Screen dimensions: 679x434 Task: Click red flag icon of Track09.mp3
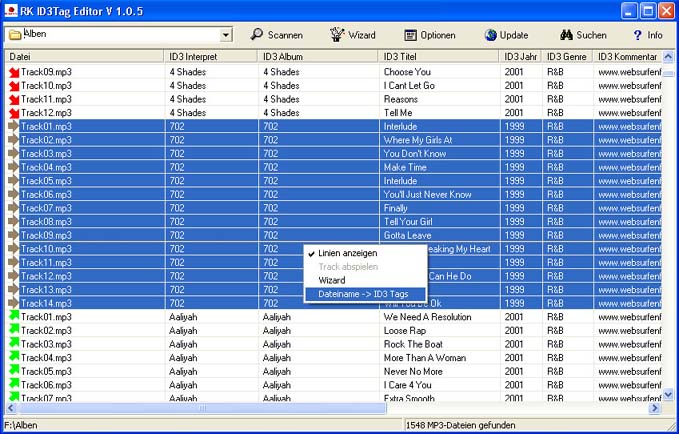(x=13, y=72)
